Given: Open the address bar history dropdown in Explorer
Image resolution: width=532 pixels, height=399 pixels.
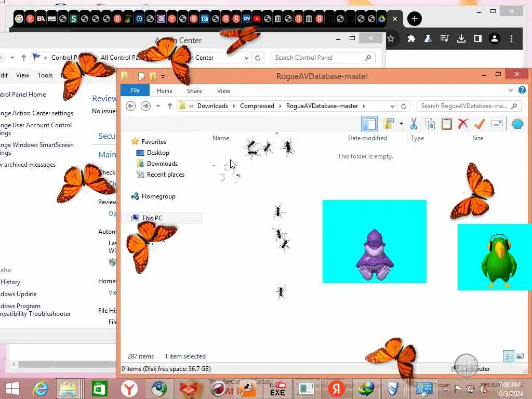Looking at the screenshot, I should 392,106.
